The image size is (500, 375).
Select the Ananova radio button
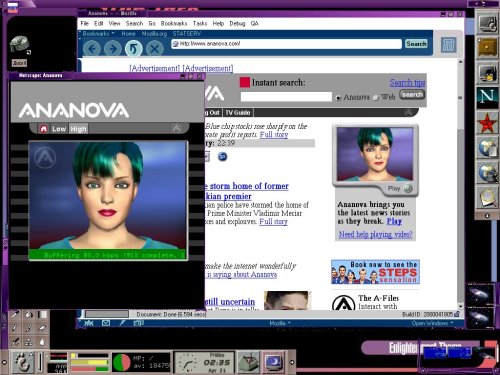click(338, 98)
